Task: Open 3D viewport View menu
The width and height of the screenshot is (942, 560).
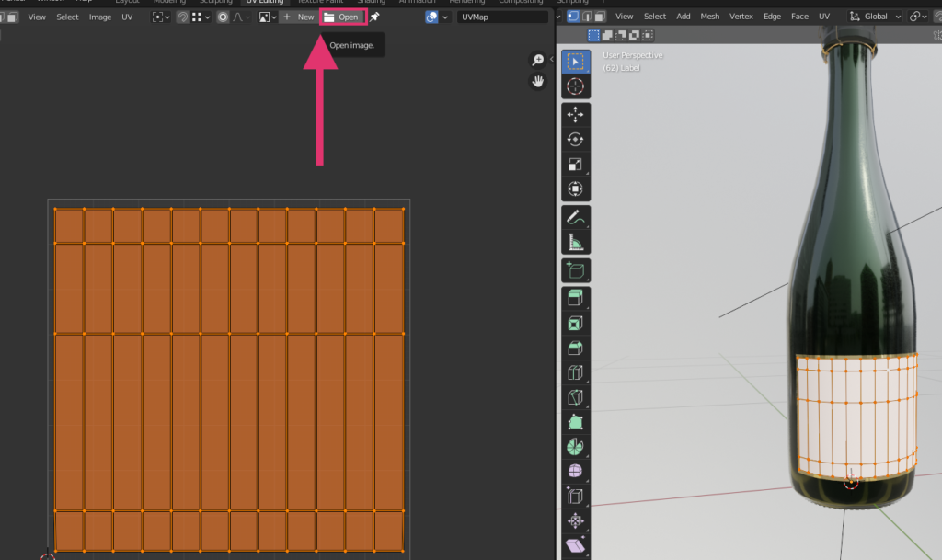Action: pyautogui.click(x=624, y=17)
